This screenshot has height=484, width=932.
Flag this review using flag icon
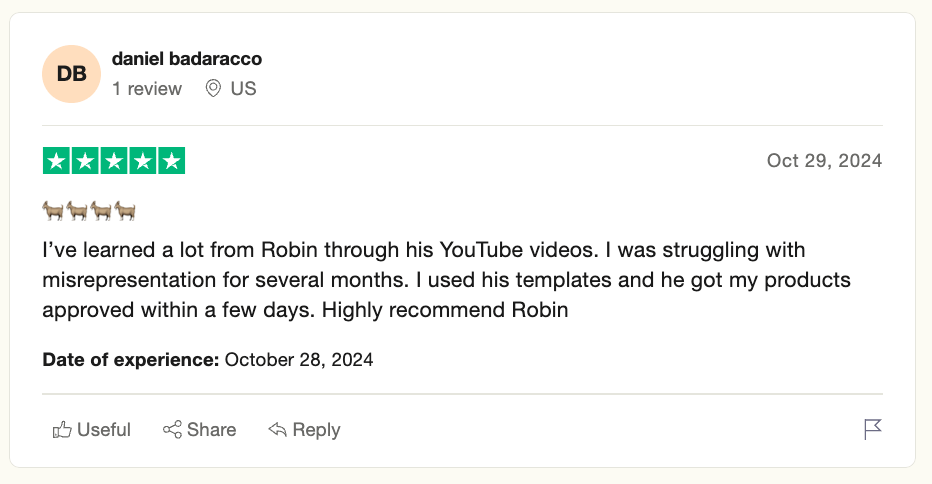(x=872, y=429)
